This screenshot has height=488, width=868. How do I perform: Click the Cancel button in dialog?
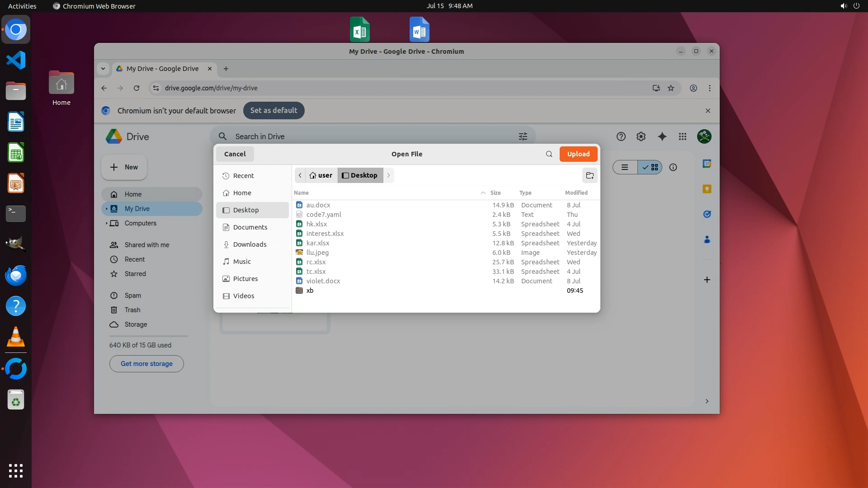[235, 154]
